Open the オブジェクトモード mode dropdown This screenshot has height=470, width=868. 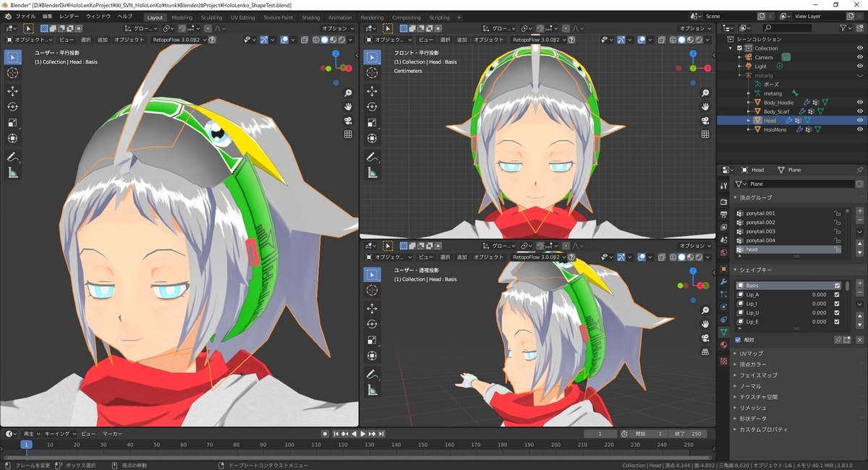pyautogui.click(x=29, y=40)
